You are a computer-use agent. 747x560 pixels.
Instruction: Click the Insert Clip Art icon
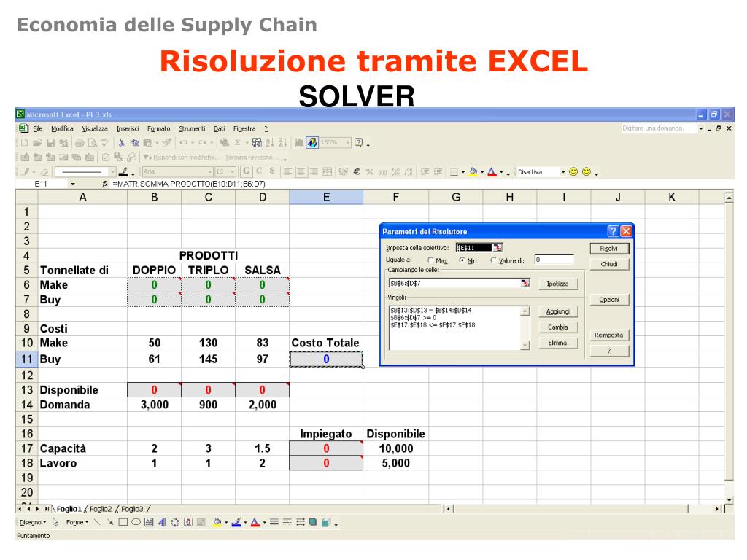pyautogui.click(x=188, y=522)
